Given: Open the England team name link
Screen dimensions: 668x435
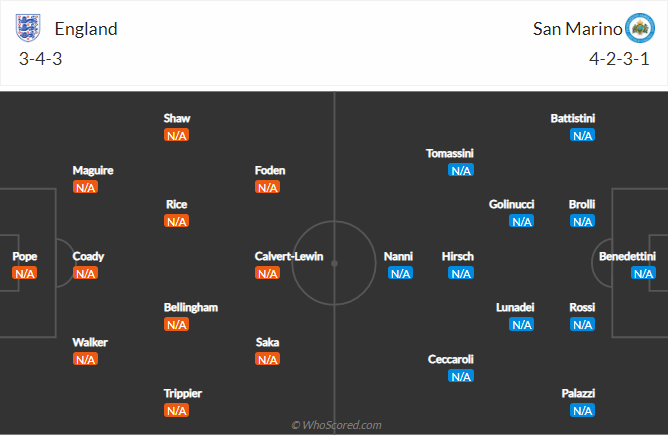Looking at the screenshot, I should click(86, 29).
